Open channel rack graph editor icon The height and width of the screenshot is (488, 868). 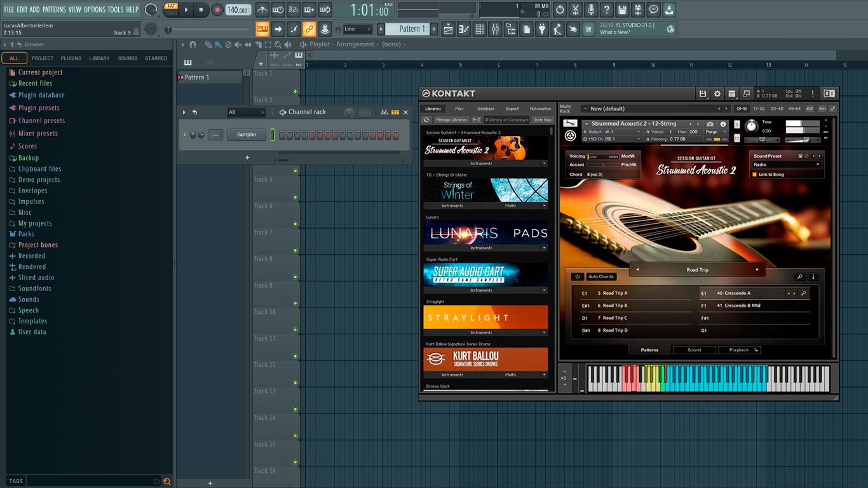pos(384,112)
